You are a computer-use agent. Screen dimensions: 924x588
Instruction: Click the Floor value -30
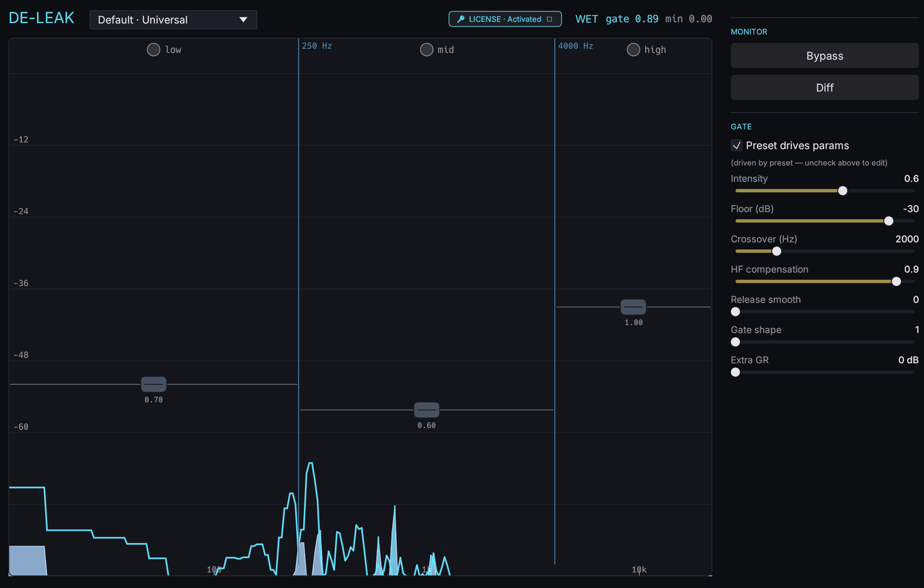pyautogui.click(x=911, y=209)
